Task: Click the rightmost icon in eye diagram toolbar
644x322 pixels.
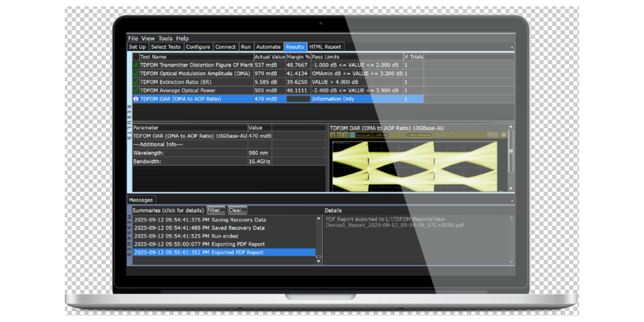Action: pos(502,135)
